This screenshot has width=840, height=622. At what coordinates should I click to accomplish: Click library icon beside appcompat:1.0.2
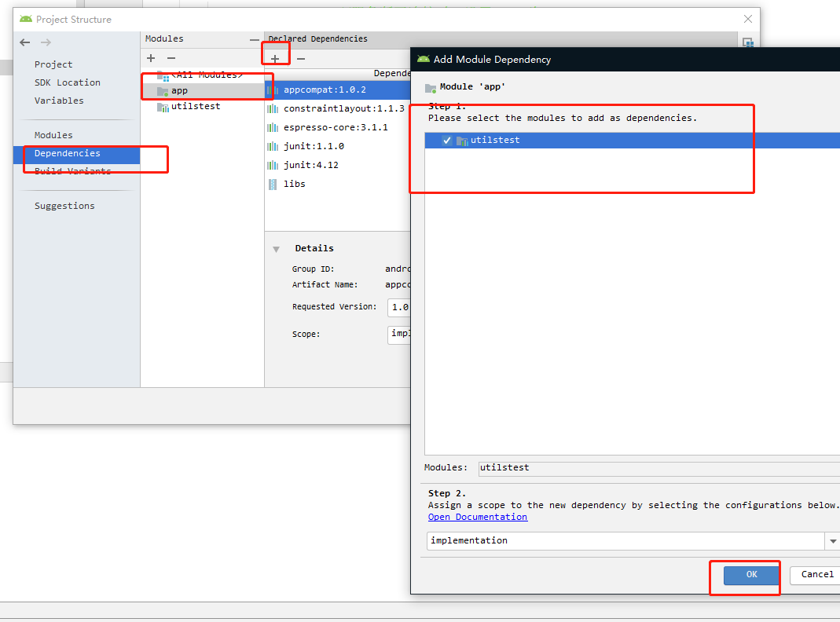(x=273, y=90)
